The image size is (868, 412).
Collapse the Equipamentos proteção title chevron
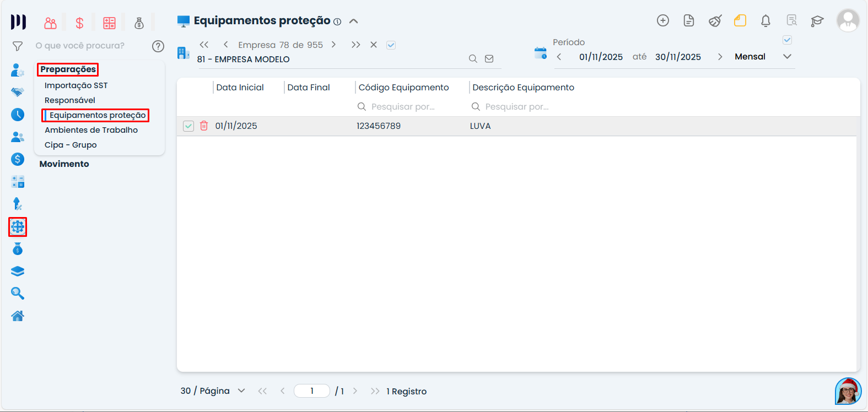(354, 21)
